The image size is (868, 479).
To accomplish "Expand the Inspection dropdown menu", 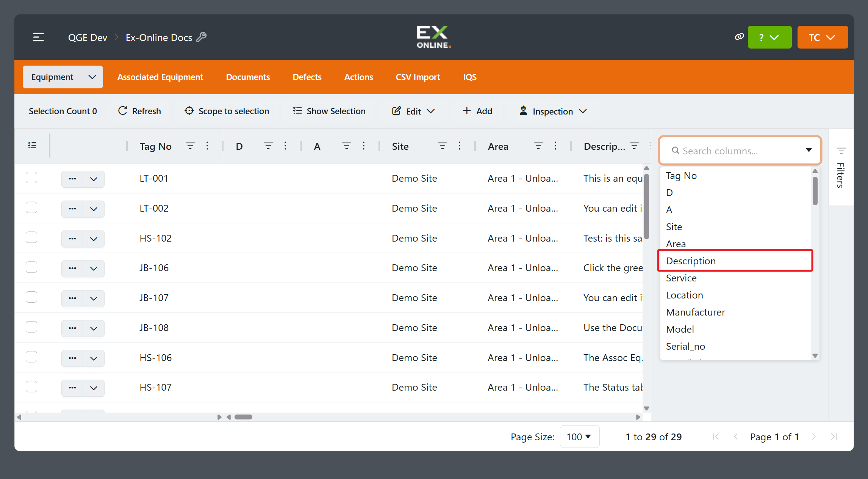I will tap(553, 111).
